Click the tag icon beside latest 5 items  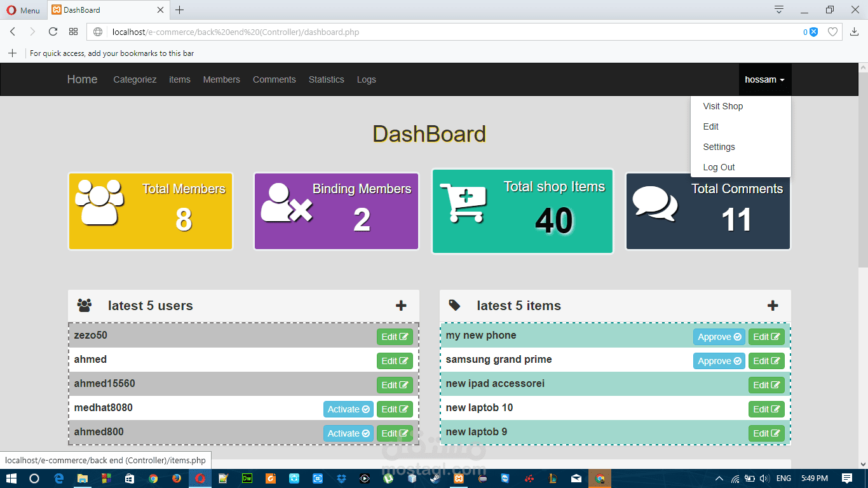point(454,306)
